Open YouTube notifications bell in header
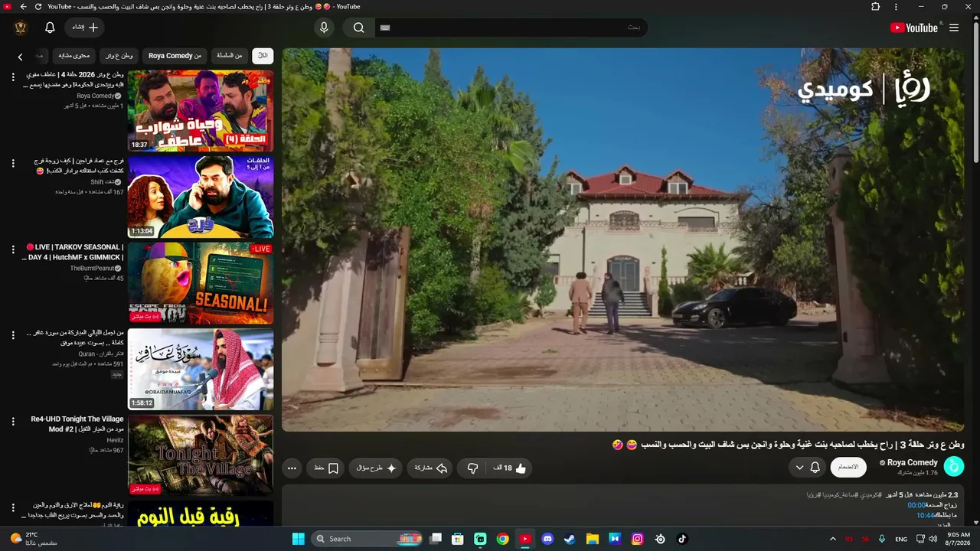This screenshot has height=551, width=980. tap(50, 28)
